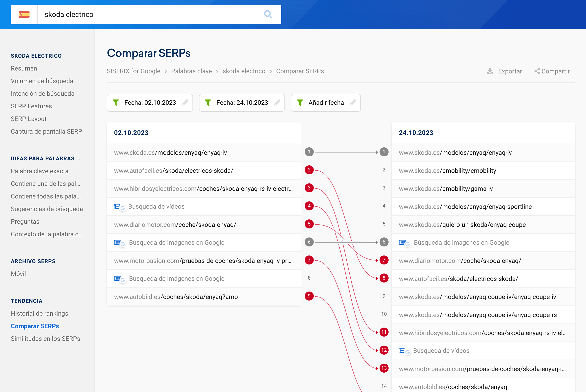Click the Compartir button label

(556, 71)
